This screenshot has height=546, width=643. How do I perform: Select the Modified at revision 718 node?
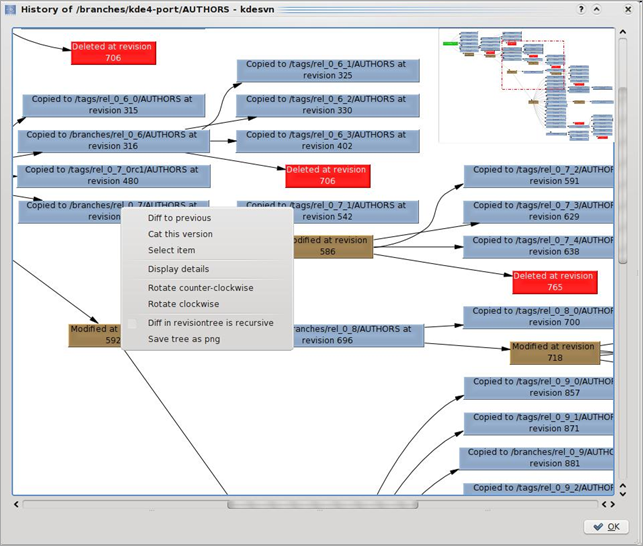pos(553,352)
